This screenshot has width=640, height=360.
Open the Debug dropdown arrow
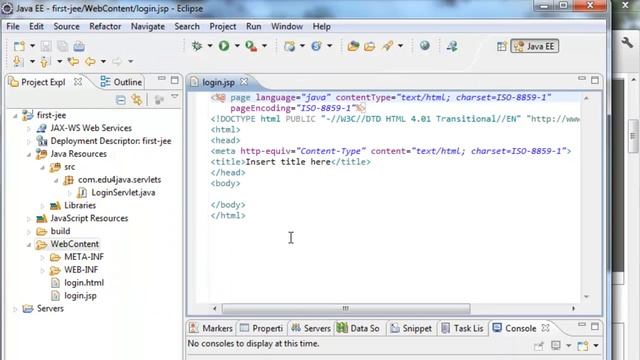pyautogui.click(x=210, y=46)
